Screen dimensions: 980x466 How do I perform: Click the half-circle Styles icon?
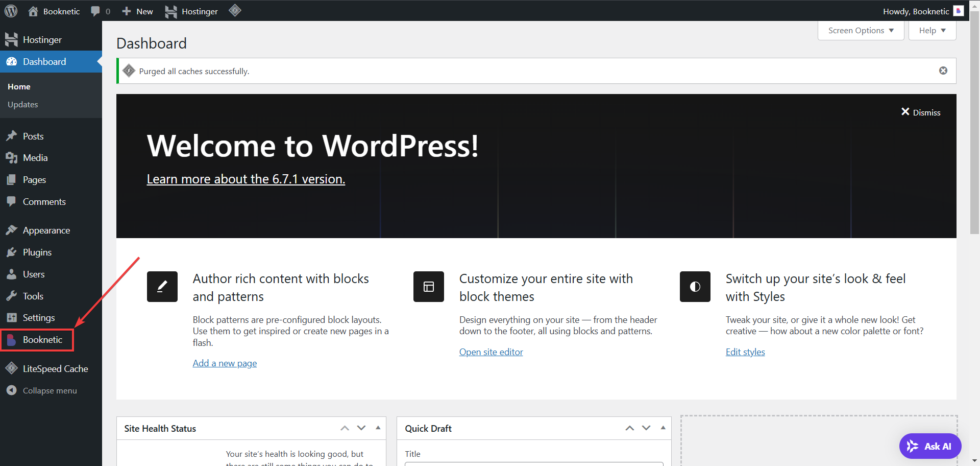695,287
